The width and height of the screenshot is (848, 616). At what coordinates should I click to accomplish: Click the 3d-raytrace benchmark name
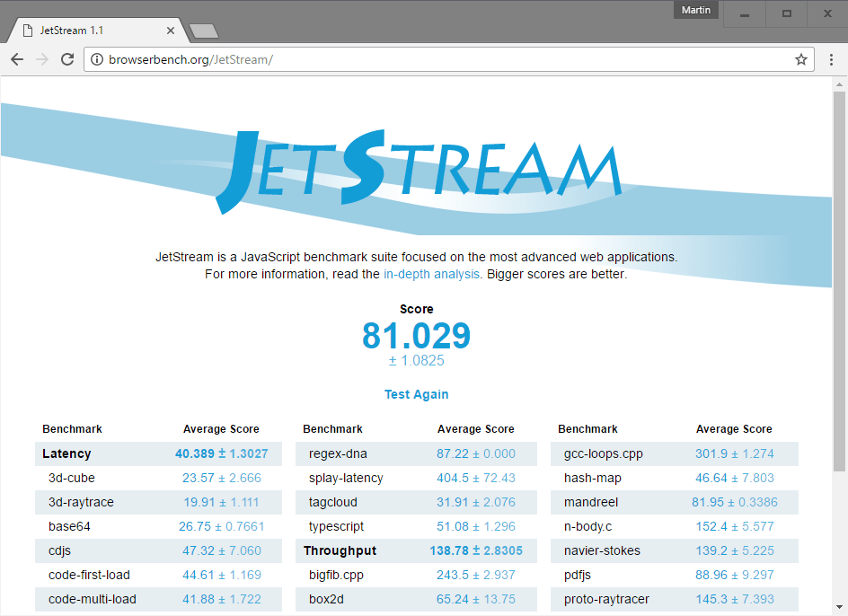point(81,503)
